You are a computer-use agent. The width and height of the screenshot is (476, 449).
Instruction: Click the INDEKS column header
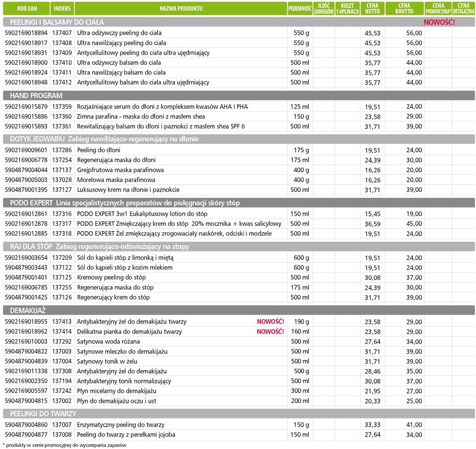(x=62, y=8)
